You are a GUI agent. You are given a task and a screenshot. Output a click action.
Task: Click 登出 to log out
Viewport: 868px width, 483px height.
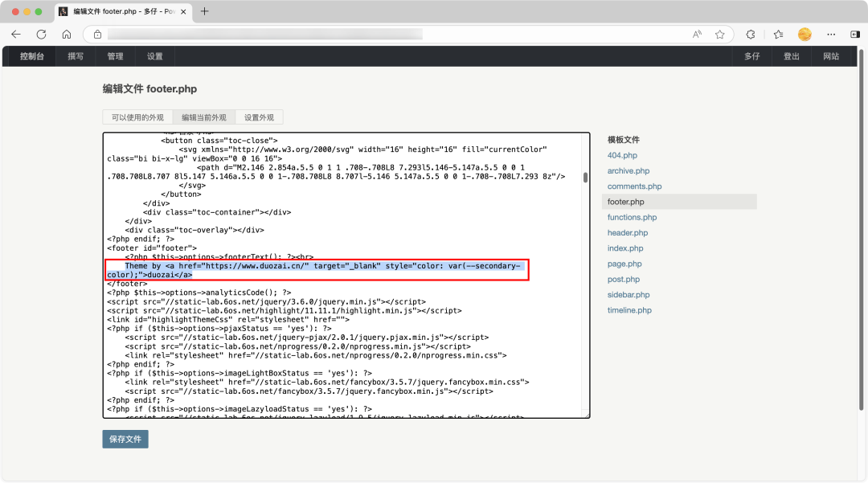[791, 56]
